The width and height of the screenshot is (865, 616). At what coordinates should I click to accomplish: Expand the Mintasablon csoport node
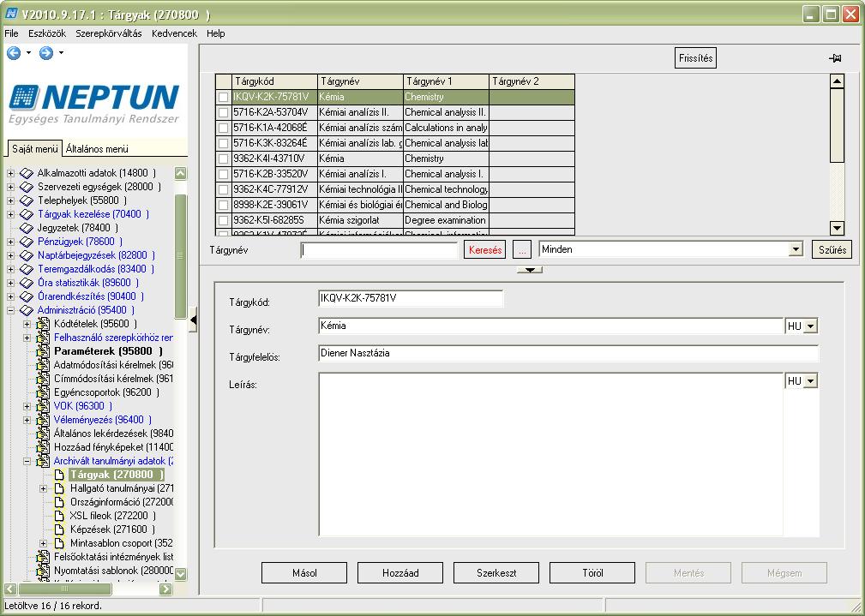pyautogui.click(x=44, y=543)
